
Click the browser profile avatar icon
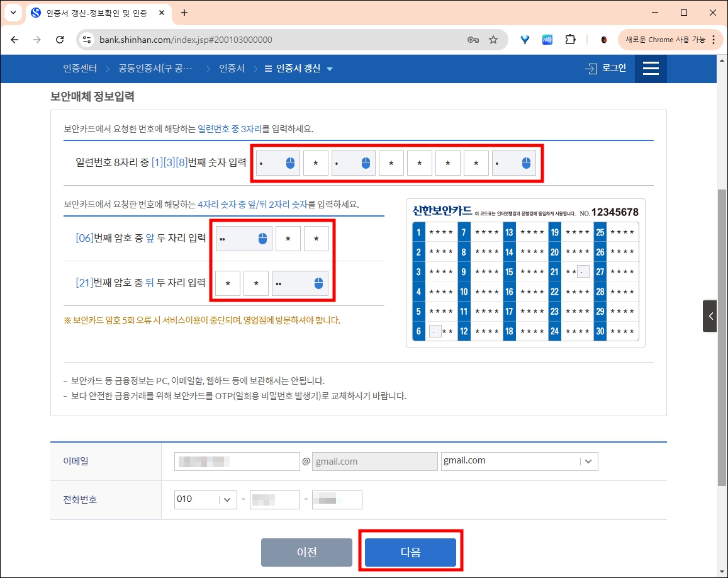pyautogui.click(x=603, y=39)
